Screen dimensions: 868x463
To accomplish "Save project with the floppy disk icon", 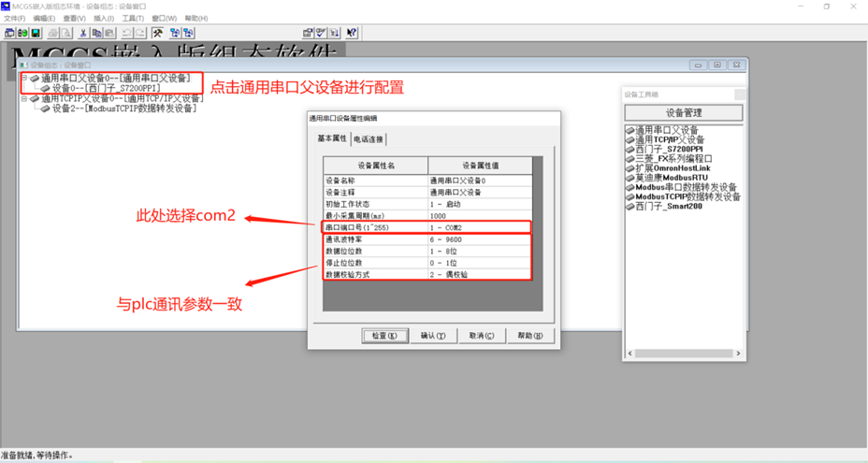I will pyautogui.click(x=36, y=34).
